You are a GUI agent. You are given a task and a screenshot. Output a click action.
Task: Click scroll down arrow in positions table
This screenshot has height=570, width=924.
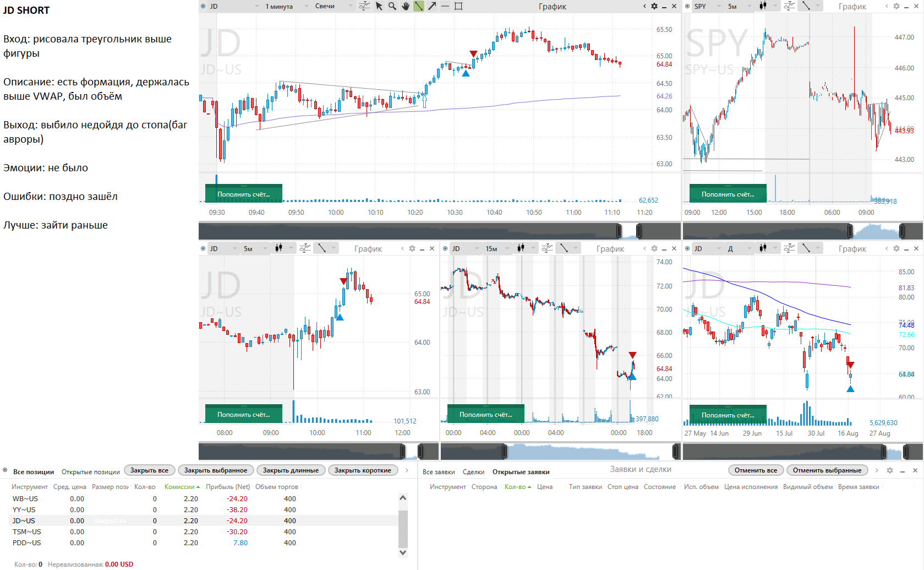(403, 552)
